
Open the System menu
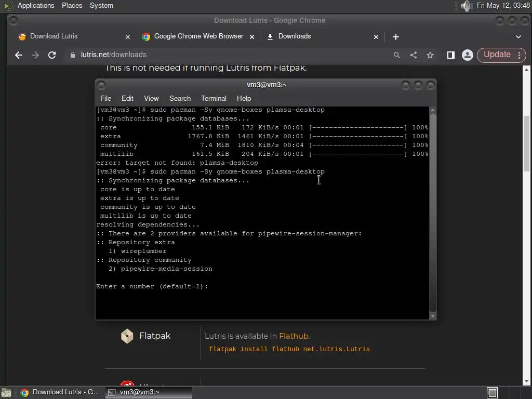(x=101, y=5)
